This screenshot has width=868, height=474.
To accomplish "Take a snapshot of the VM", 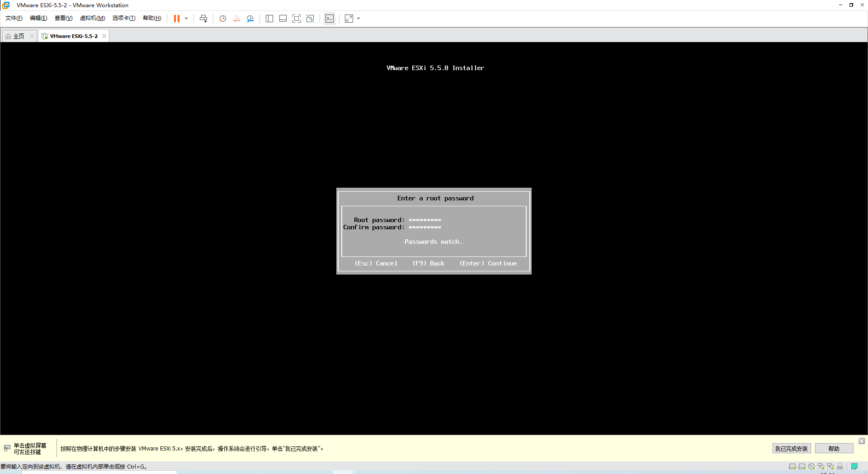I will (x=222, y=19).
